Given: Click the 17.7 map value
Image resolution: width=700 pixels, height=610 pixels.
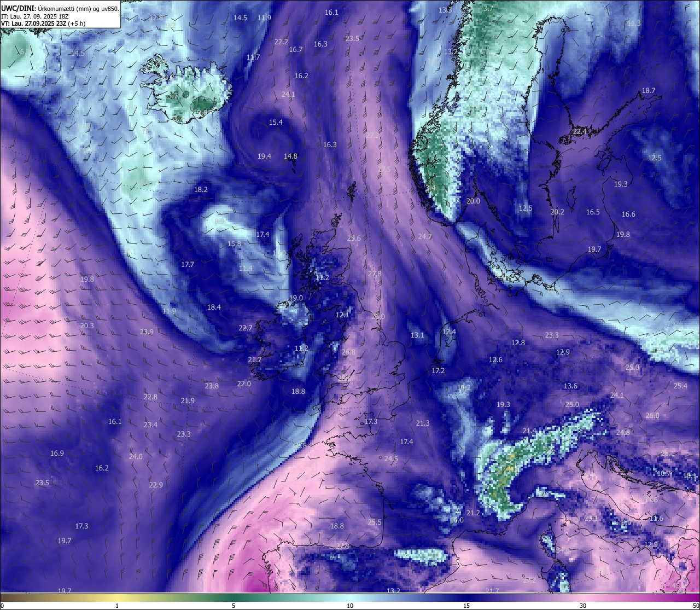Looking at the screenshot, I should click(x=188, y=265).
